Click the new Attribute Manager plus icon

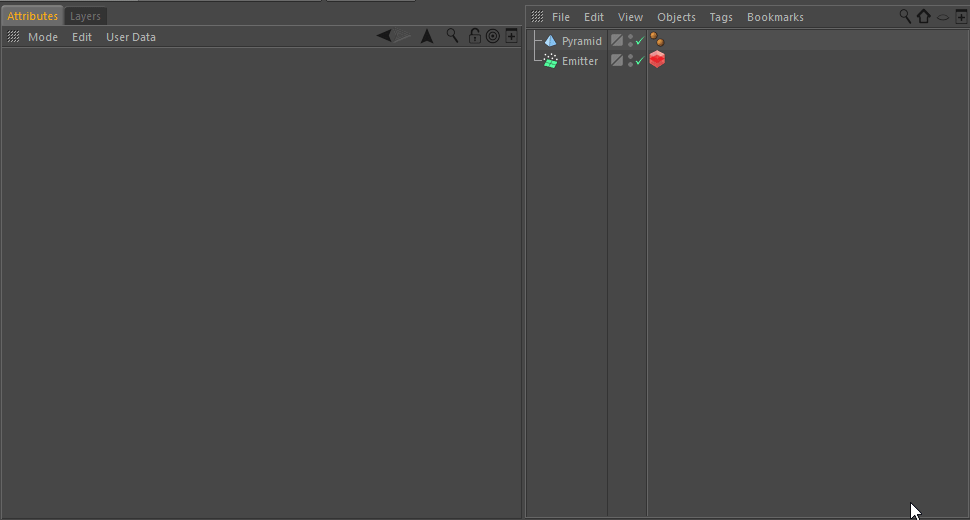(511, 36)
